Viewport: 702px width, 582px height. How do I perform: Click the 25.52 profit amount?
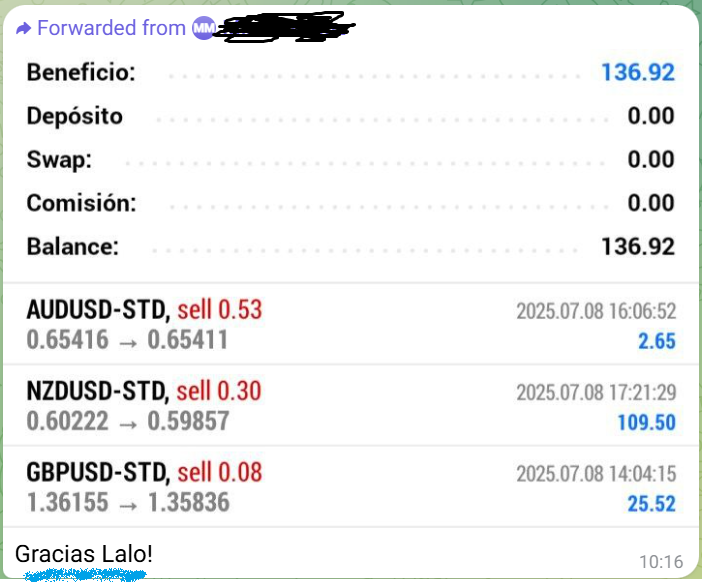tap(651, 504)
